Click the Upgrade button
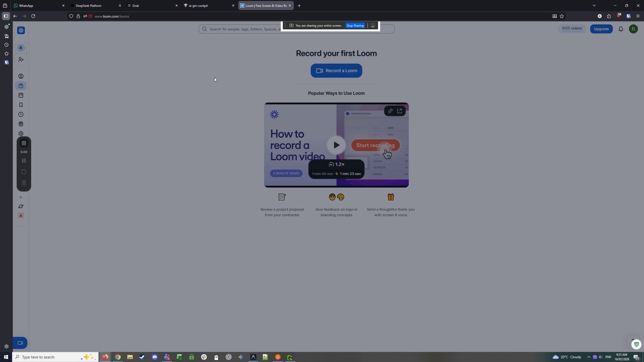 [601, 29]
